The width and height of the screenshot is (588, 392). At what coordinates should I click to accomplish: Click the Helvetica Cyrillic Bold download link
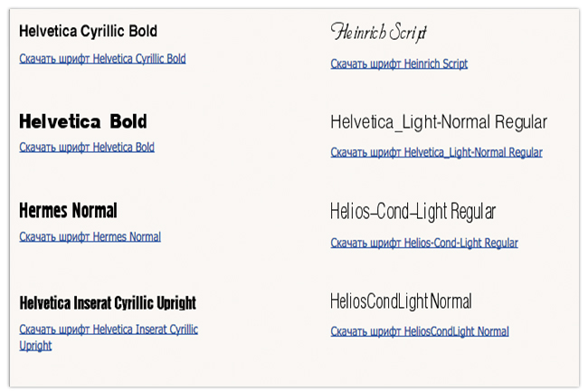[102, 59]
